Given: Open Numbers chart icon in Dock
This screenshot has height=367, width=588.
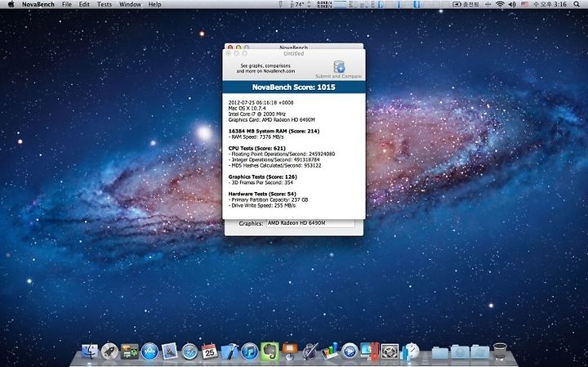Looking at the screenshot, I should pyautogui.click(x=330, y=351).
